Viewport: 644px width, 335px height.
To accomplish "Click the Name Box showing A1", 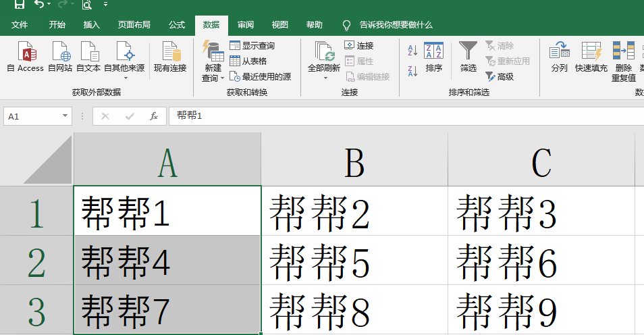I will pyautogui.click(x=32, y=116).
